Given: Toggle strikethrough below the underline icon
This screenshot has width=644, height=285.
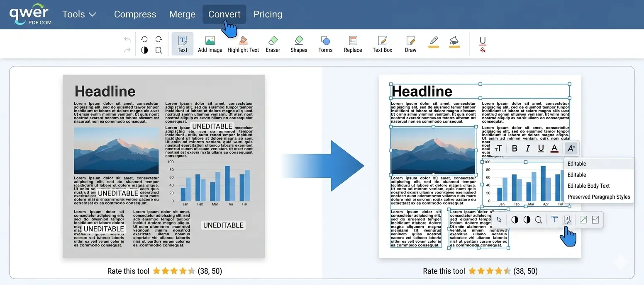Looking at the screenshot, I should pyautogui.click(x=483, y=50).
